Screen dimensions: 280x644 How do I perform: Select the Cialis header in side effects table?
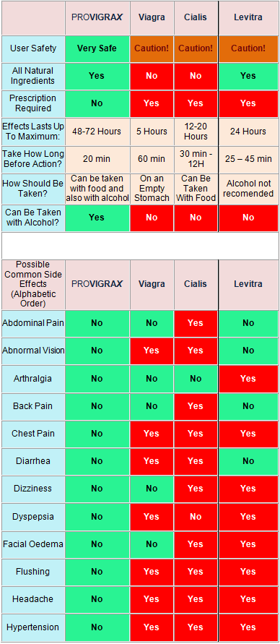pyautogui.click(x=195, y=284)
